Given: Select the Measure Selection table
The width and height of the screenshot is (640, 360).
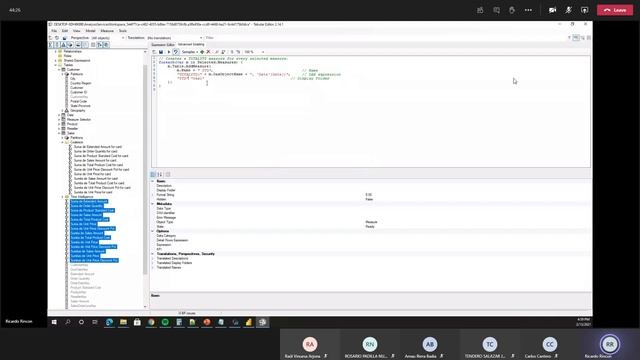Looking at the screenshot, I should point(79,120).
